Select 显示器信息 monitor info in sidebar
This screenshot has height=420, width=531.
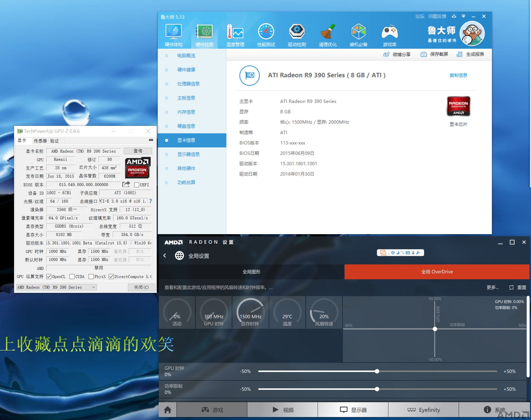pos(192,154)
